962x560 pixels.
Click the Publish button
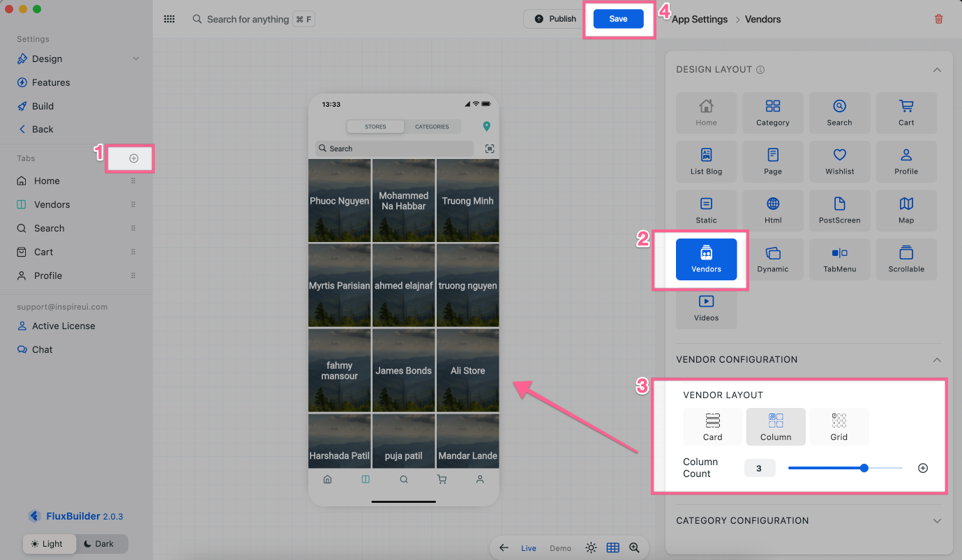(555, 20)
